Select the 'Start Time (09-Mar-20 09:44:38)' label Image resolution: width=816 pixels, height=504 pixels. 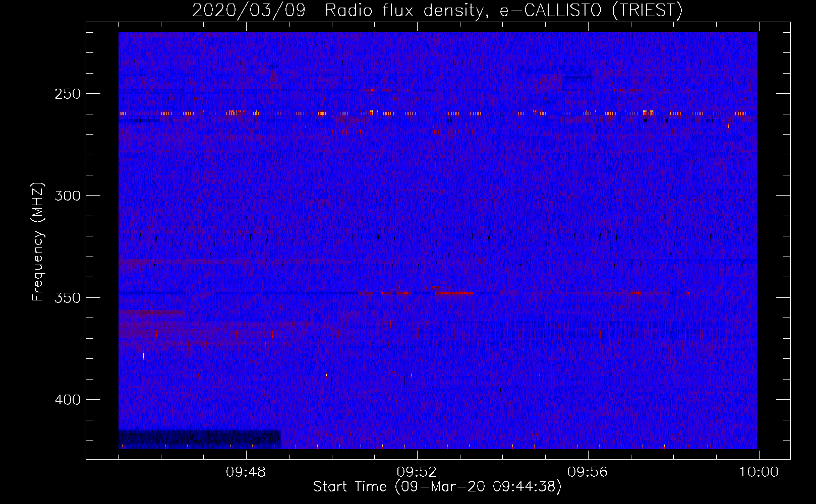click(x=437, y=487)
